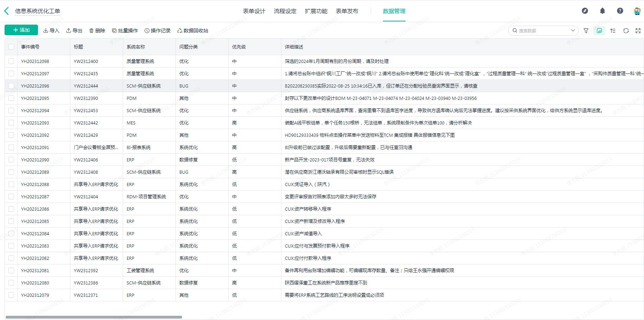Screen dimensions: 644x320
Task: Click the horizontal scrollbar at table bottom
Action: (x=94, y=317)
